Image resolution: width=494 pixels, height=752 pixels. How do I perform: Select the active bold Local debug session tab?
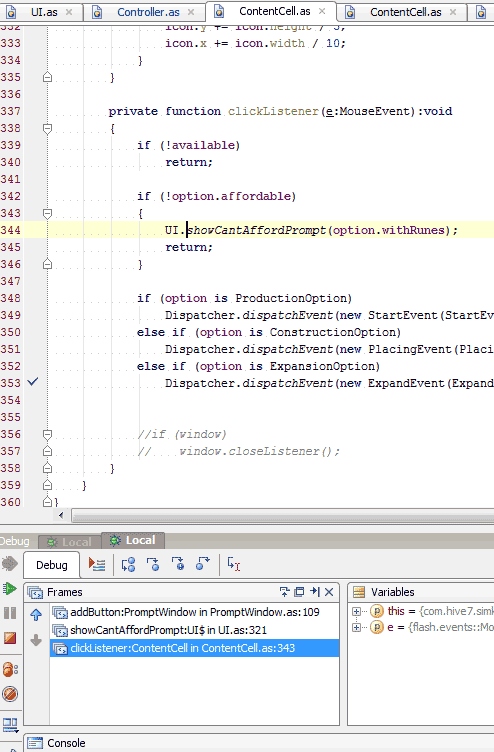(x=133, y=540)
